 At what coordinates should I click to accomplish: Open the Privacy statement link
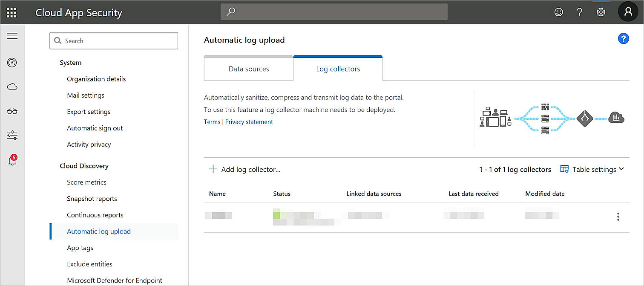pos(249,122)
